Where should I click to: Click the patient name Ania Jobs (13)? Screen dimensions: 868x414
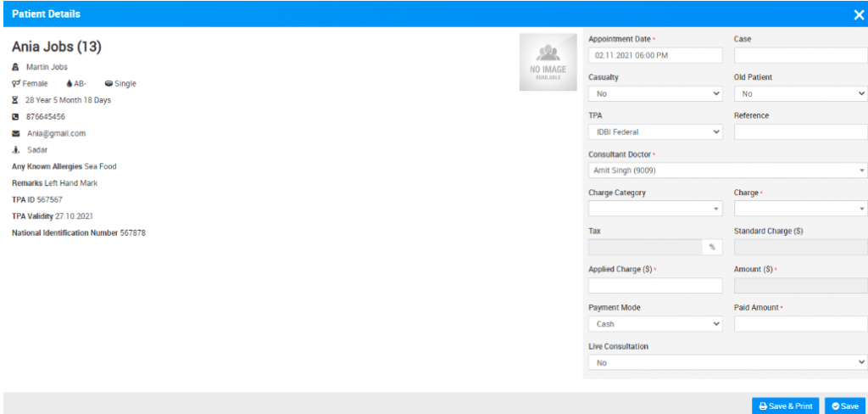[57, 48]
